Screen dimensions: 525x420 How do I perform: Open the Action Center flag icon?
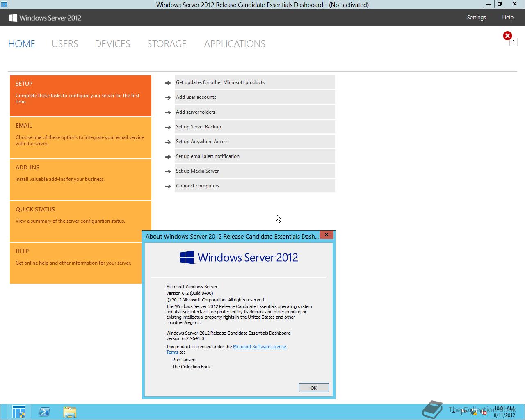click(464, 411)
